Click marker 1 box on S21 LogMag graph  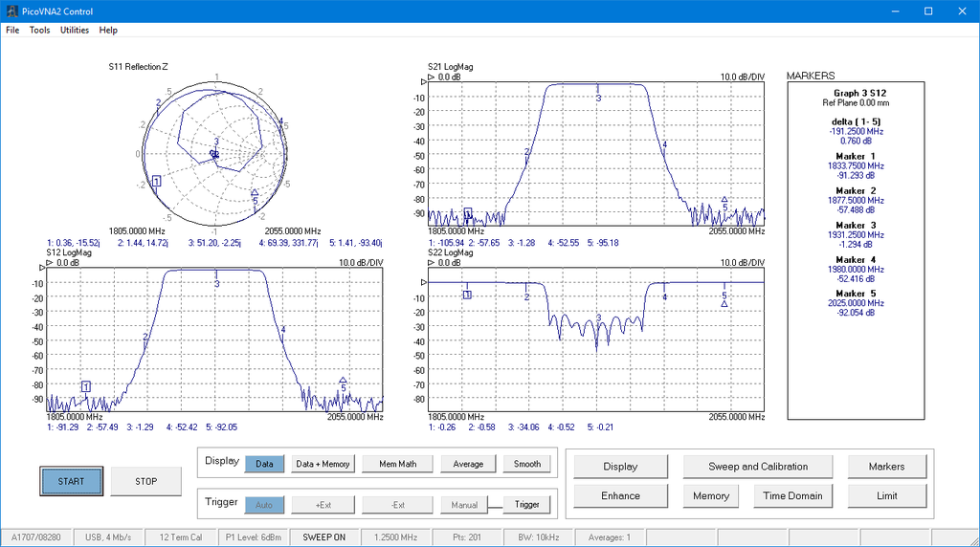click(467, 213)
